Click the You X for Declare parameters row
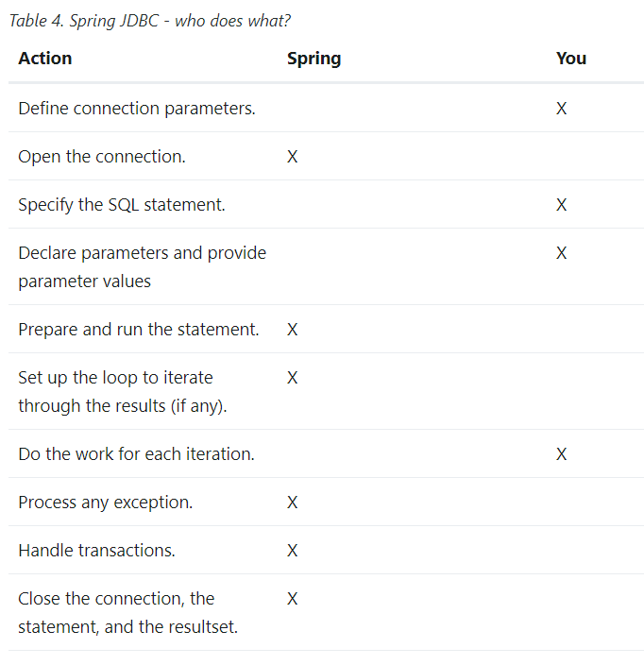 pyautogui.click(x=561, y=253)
